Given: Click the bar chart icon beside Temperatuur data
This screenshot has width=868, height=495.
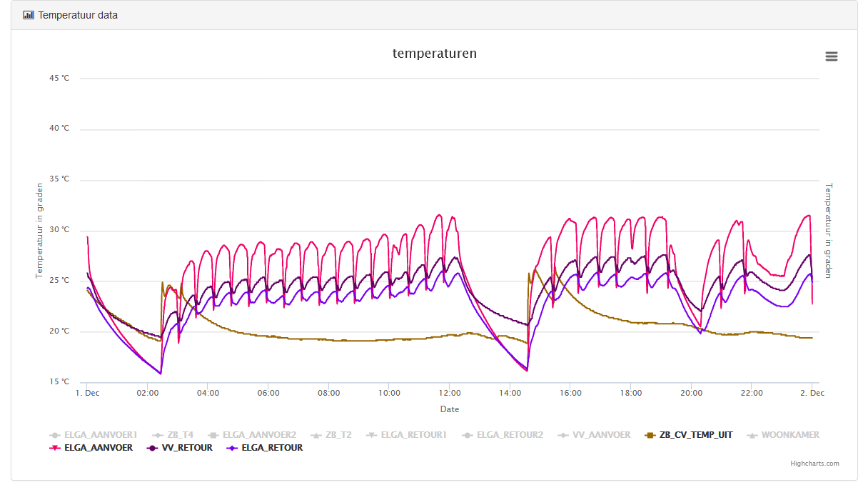Looking at the screenshot, I should (29, 15).
